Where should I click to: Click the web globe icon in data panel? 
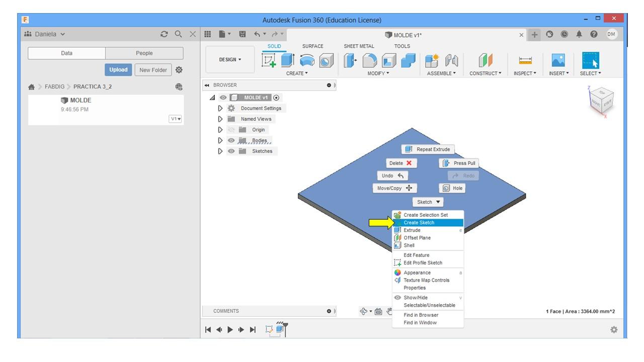point(179,86)
